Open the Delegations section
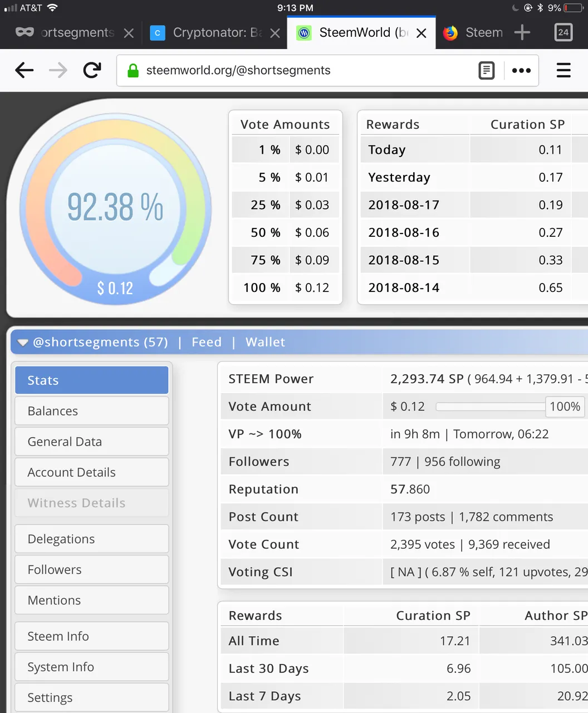 click(x=92, y=539)
